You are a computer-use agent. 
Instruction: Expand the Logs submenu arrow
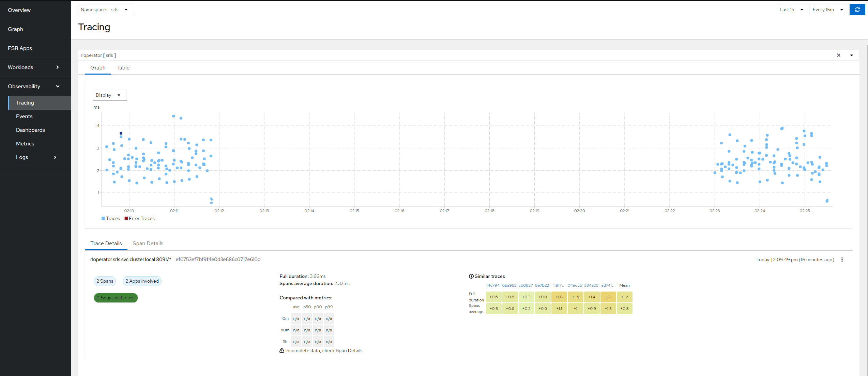tap(55, 157)
